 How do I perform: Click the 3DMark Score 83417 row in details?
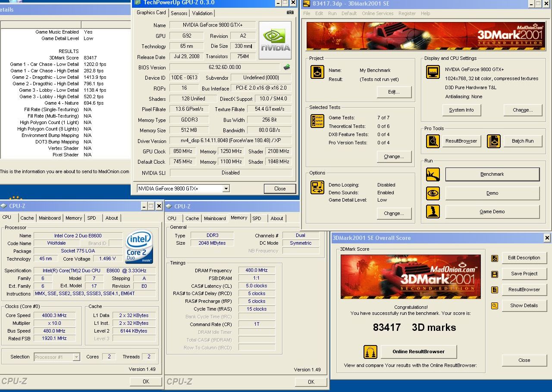click(65, 58)
